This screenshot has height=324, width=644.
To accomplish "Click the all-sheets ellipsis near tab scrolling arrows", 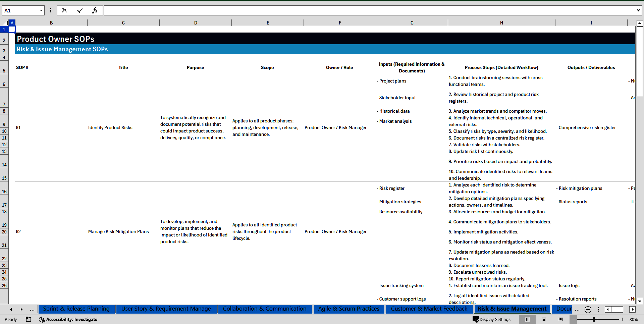I will (x=32, y=309).
